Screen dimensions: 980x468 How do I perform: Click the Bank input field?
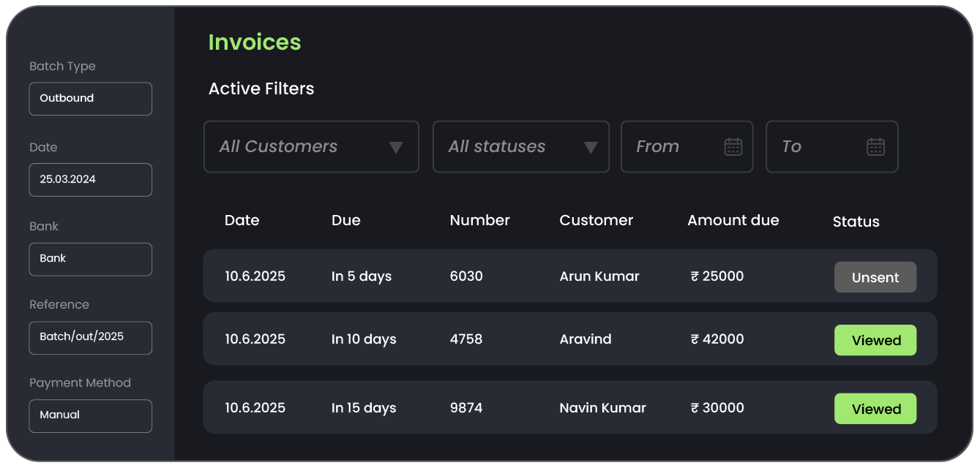click(x=91, y=259)
